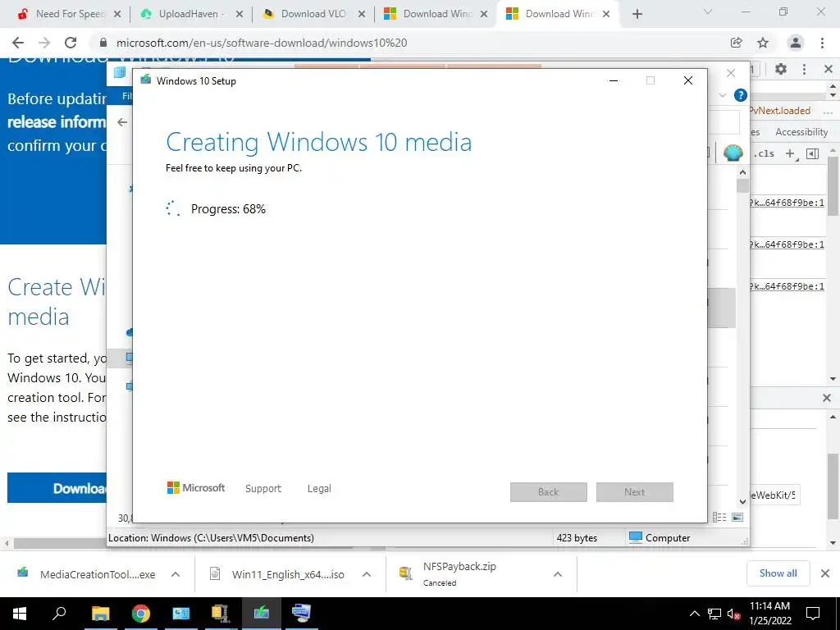Open a new browser tab

(x=637, y=14)
